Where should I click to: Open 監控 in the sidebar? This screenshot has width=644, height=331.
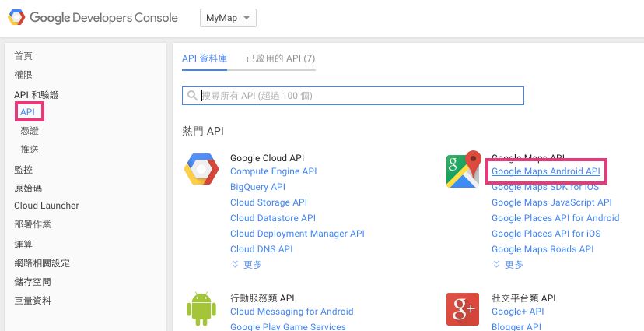coord(23,170)
